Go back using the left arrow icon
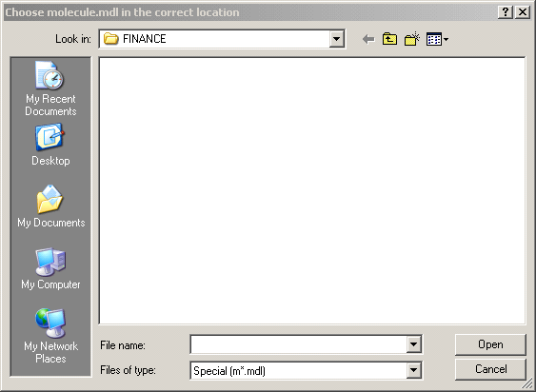 click(x=368, y=39)
